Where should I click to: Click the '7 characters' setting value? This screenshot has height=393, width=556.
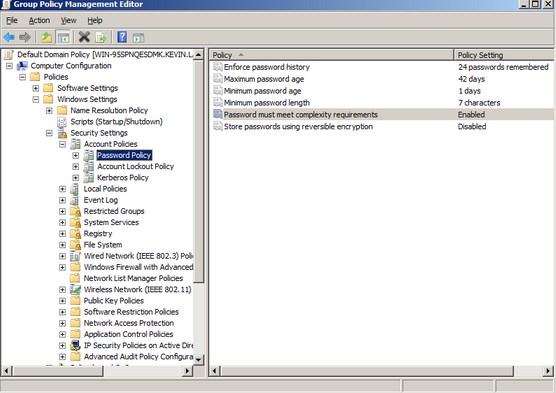479,103
